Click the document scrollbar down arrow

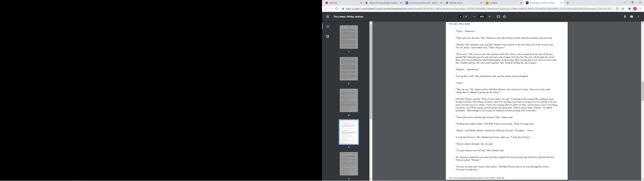642,179
